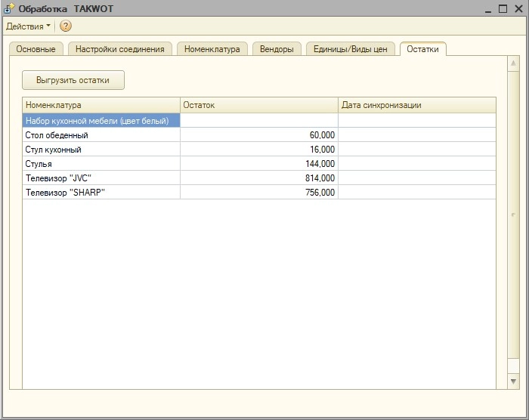Select the Телевизор "JVC" row
Viewport: 529px width, 420px height.
[101, 178]
